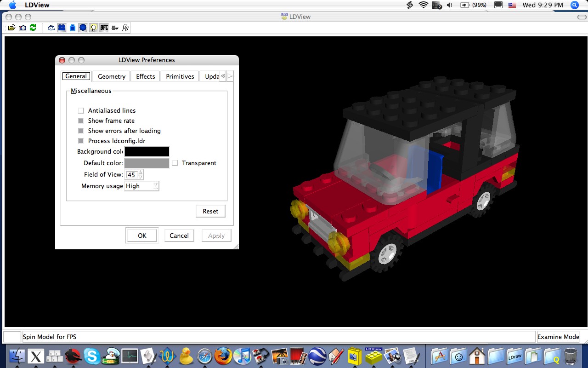Enable BFC checking from the toolbar

104,27
